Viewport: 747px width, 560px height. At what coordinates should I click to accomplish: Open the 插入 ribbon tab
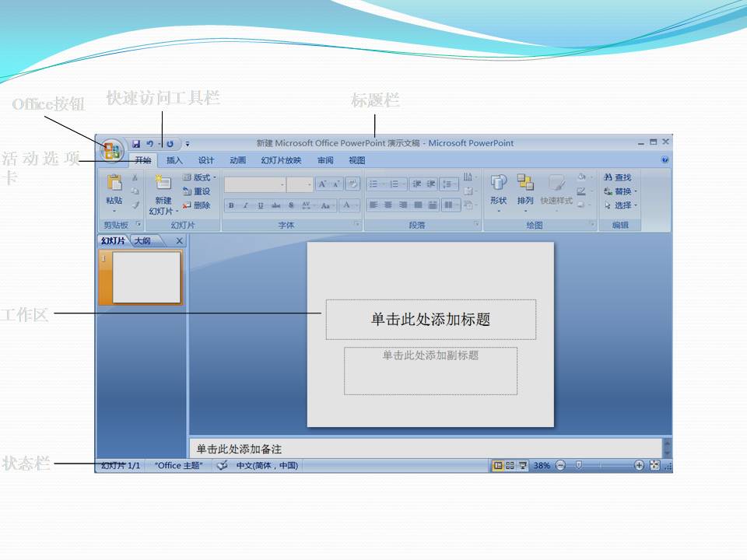coord(174,160)
